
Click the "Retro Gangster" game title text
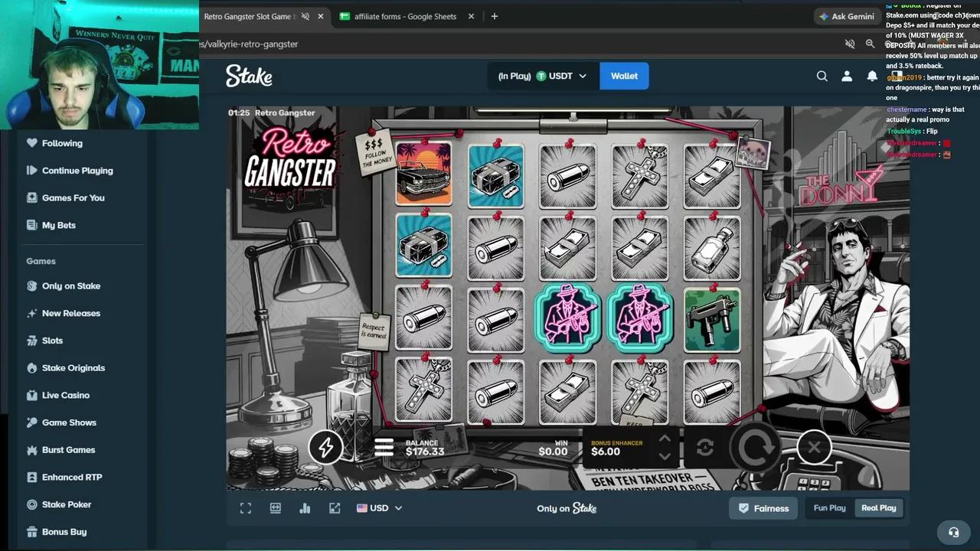point(285,112)
